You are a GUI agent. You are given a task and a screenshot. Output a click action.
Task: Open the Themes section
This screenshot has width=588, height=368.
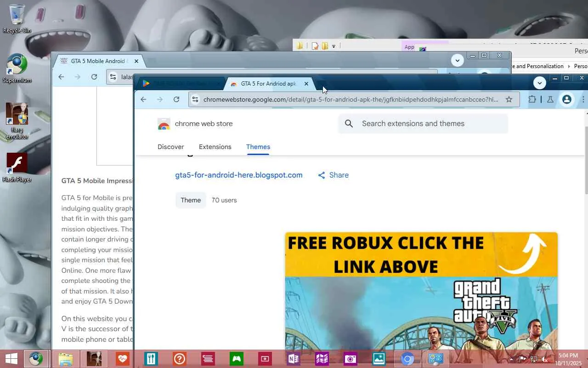(258, 147)
